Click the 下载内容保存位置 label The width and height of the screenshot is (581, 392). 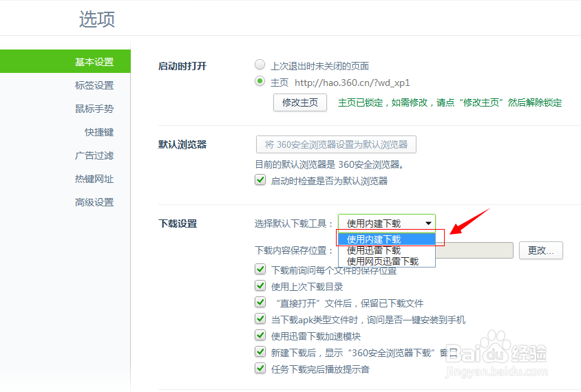[x=293, y=250]
